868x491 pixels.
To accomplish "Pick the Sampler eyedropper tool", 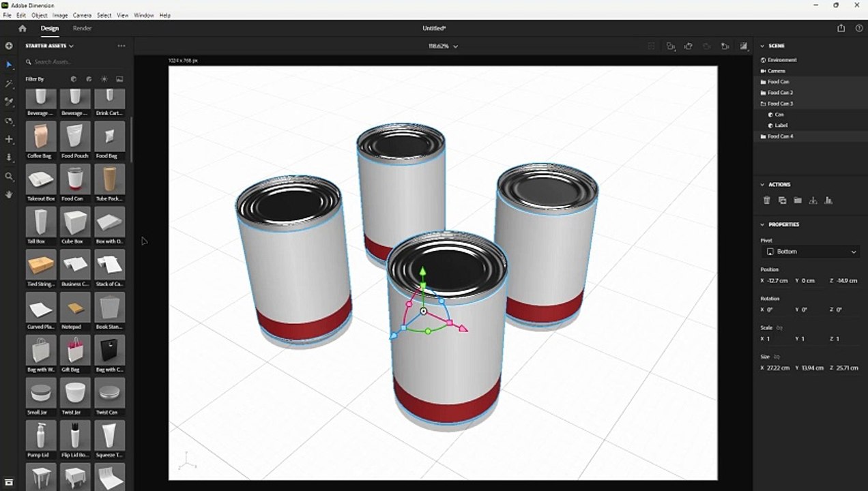I will [9, 102].
